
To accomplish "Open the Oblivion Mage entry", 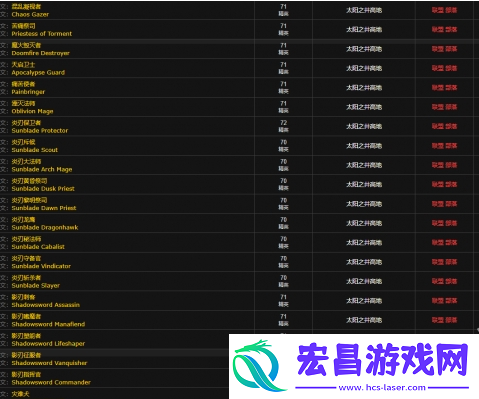I will pos(32,111).
